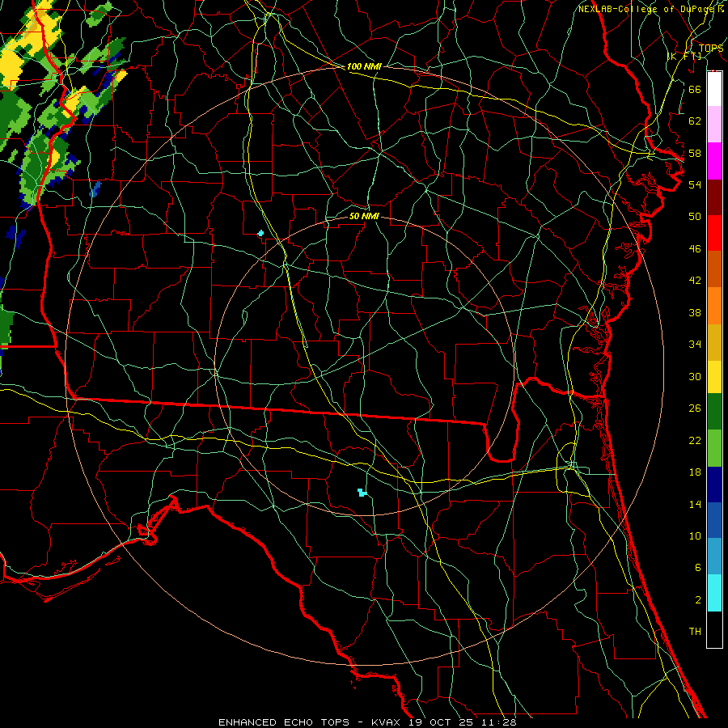728x728 pixels.
Task: Click the "100 NMI" range ring label
Action: [x=364, y=66]
